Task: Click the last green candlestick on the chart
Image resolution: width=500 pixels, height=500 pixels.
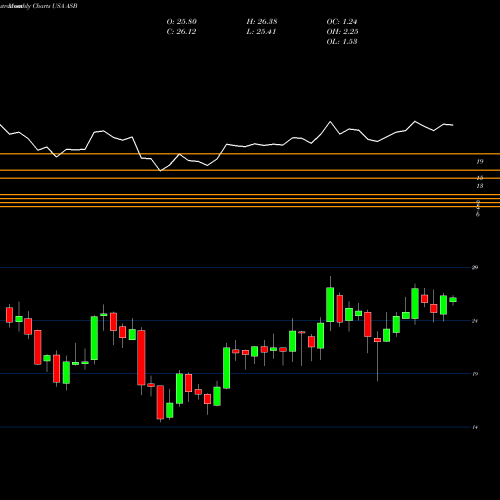Action: pyautogui.click(x=453, y=300)
